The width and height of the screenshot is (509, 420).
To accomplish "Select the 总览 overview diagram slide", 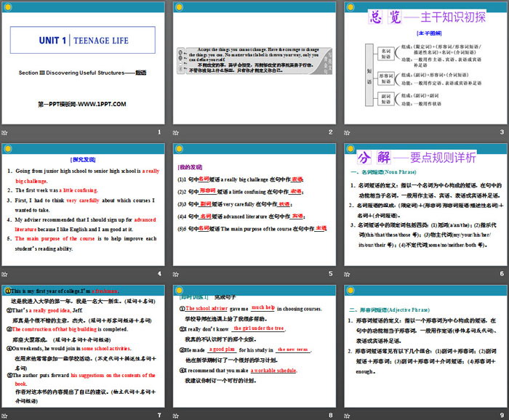I will [x=424, y=62].
